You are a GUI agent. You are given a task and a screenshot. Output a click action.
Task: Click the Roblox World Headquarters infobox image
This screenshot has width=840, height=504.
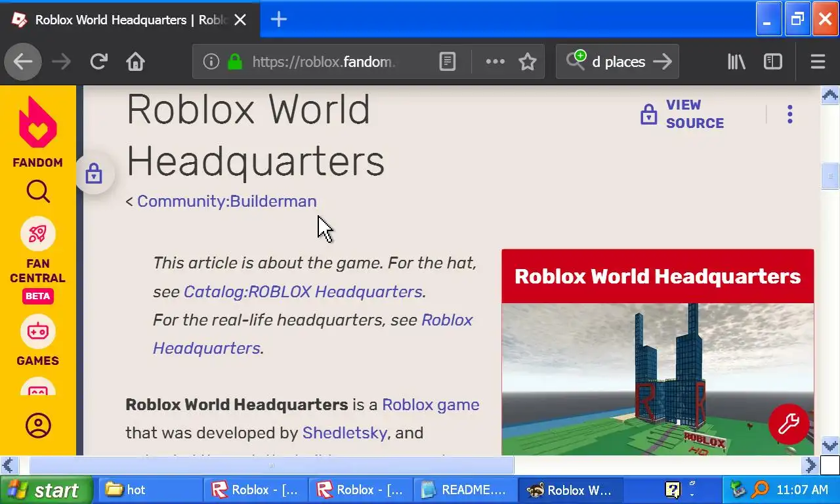pyautogui.click(x=658, y=379)
